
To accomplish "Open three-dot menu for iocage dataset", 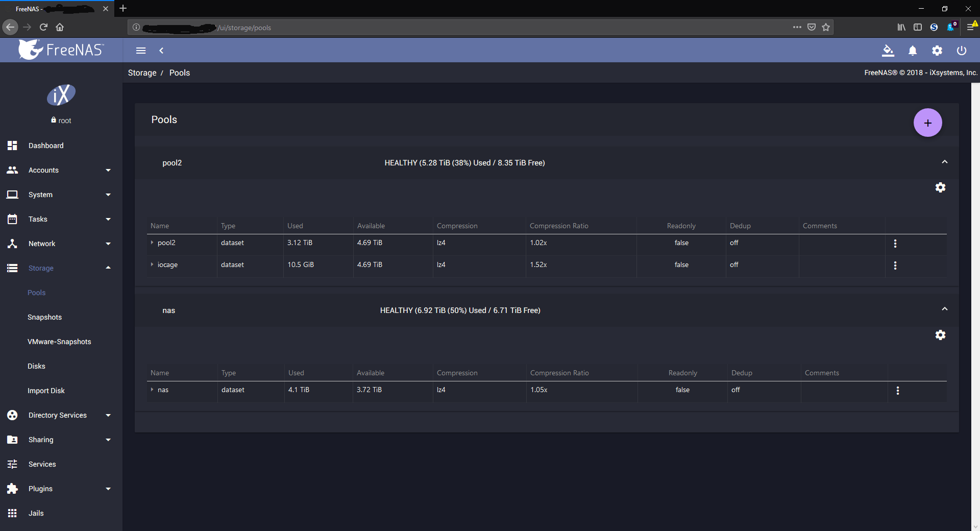I will (895, 265).
